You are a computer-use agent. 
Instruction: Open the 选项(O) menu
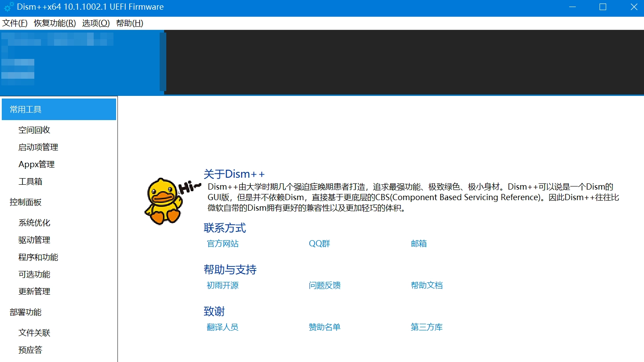point(96,23)
